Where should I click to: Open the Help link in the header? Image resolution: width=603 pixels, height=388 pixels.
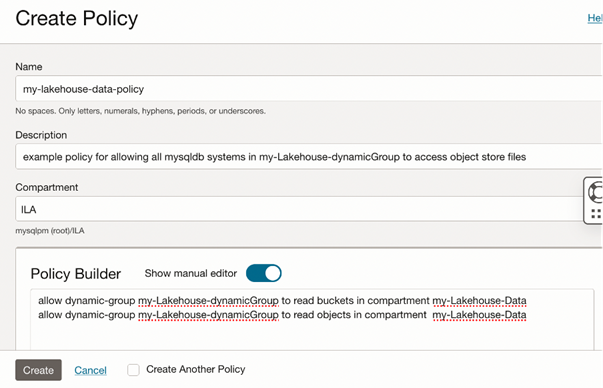pos(595,18)
